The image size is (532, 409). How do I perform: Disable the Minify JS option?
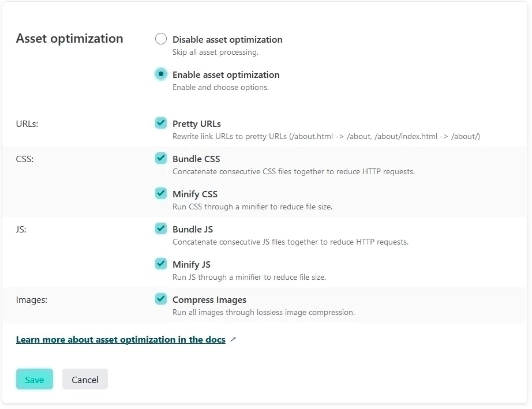pyautogui.click(x=161, y=264)
